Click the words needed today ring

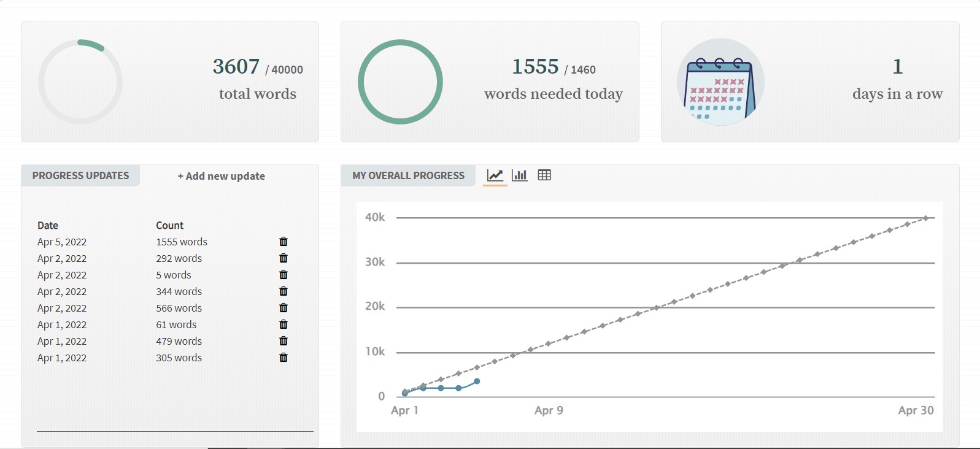400,82
